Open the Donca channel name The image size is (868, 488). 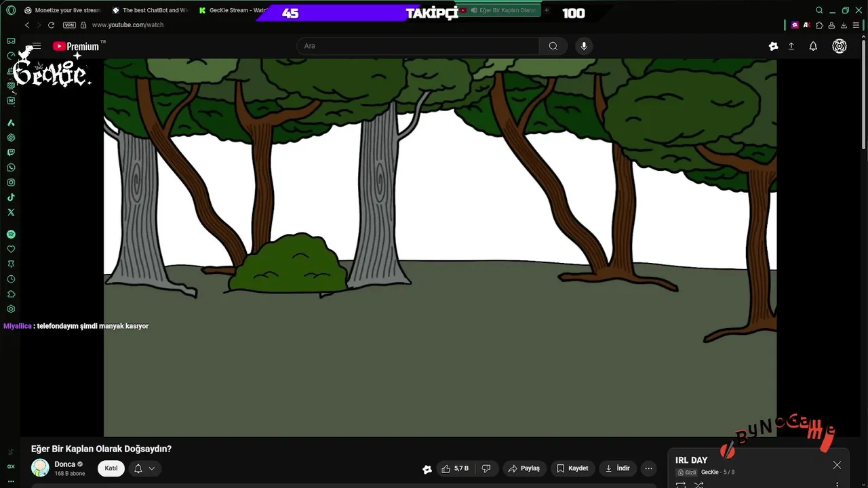[x=65, y=464]
